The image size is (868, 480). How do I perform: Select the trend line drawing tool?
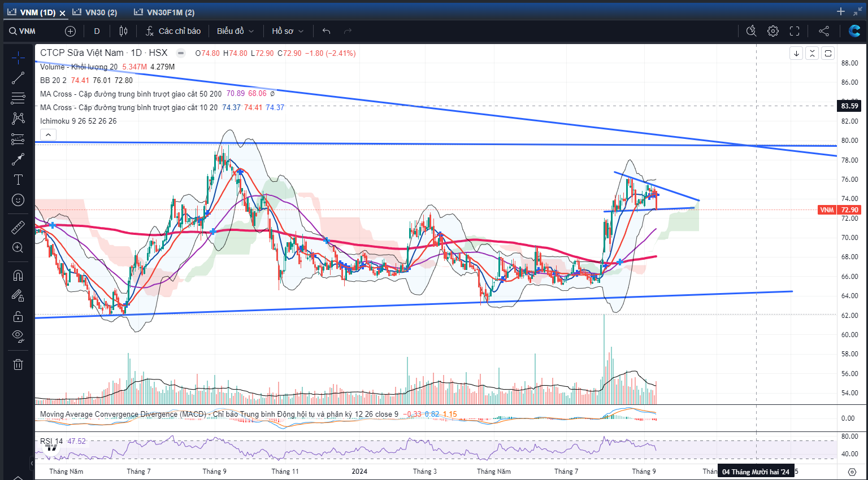point(18,78)
